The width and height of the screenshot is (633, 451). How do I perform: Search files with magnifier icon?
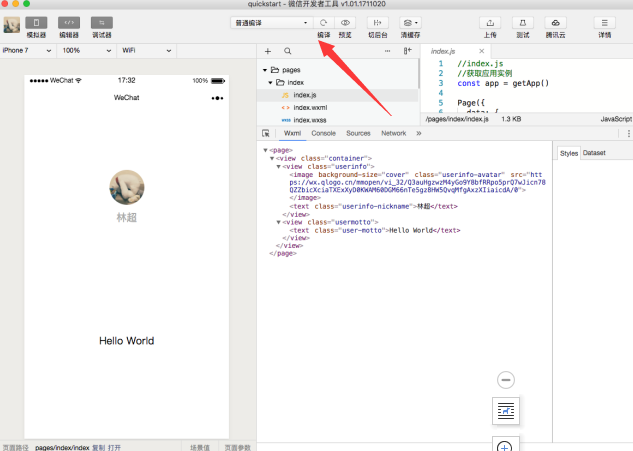tap(288, 50)
